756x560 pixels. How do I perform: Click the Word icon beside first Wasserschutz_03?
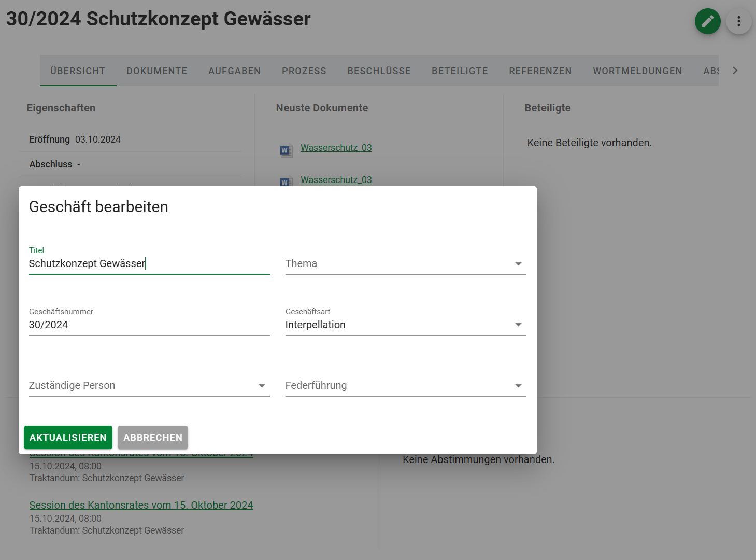pos(285,150)
